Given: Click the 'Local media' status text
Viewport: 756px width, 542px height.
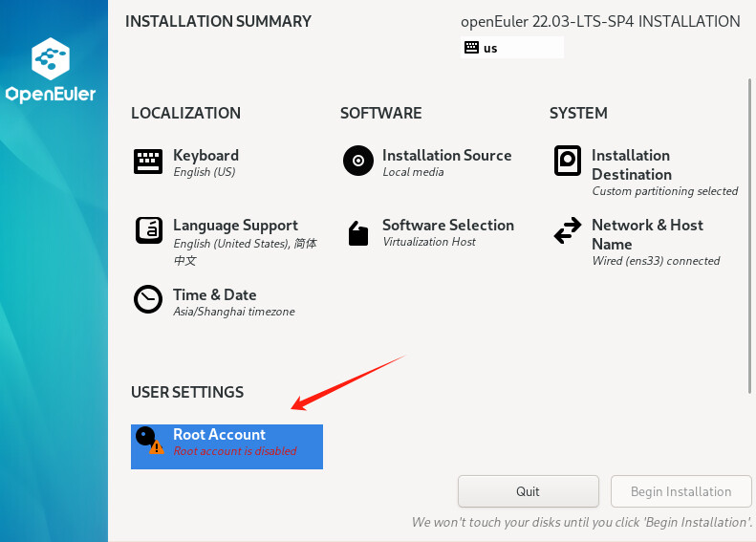Looking at the screenshot, I should coord(413,172).
